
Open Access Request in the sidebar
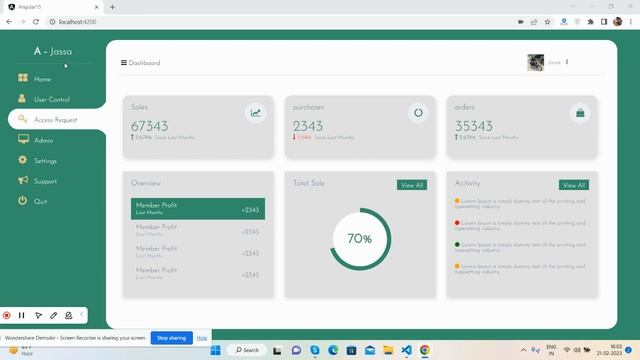(56, 120)
